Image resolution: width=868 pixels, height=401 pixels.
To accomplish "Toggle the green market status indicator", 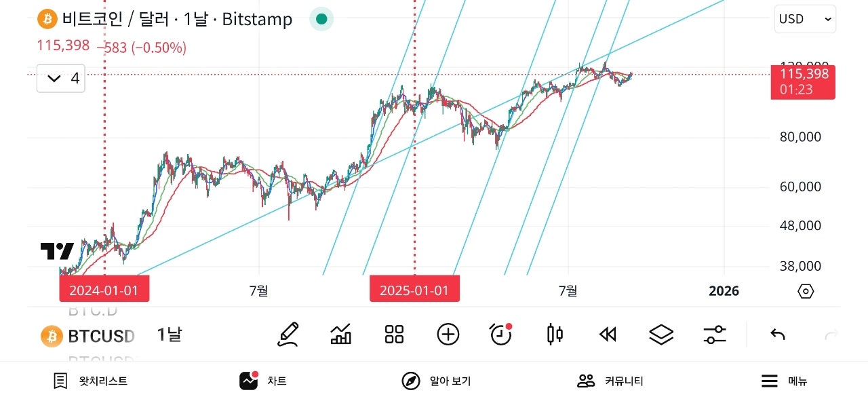I will [321, 19].
